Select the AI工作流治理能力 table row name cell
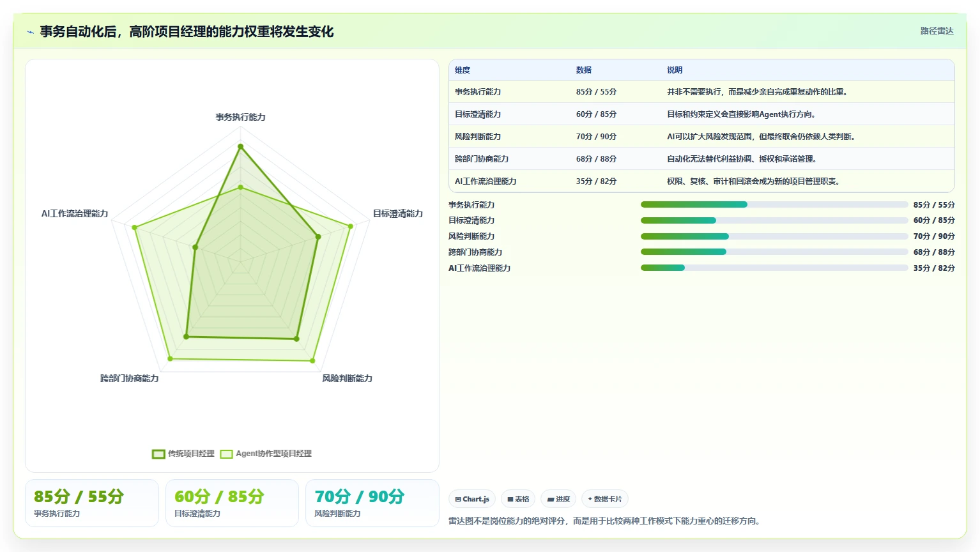The image size is (980, 552). tap(486, 181)
